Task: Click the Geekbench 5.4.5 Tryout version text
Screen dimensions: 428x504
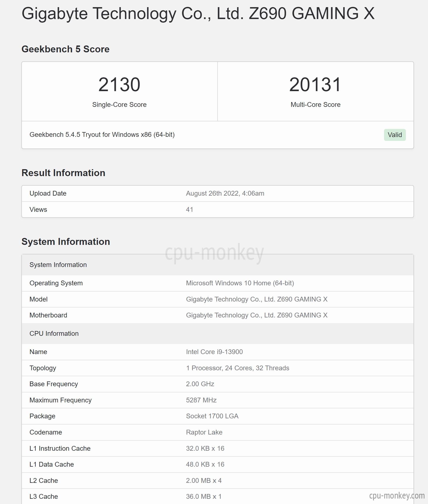Action: (102, 134)
